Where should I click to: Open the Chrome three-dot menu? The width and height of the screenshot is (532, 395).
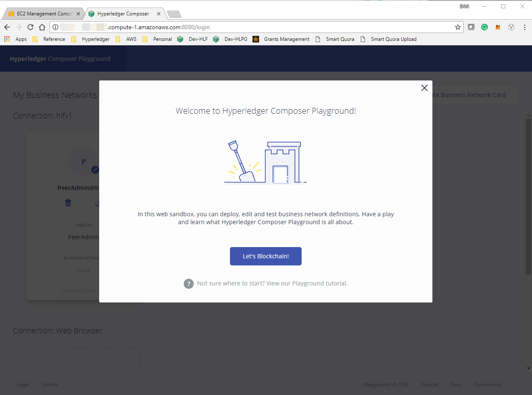click(x=524, y=27)
